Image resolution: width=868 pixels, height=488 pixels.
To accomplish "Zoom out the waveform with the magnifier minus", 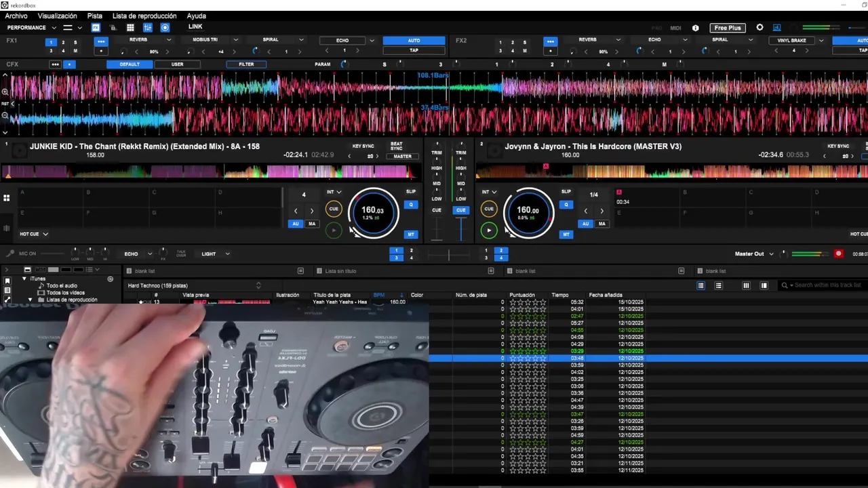I will point(5,115).
